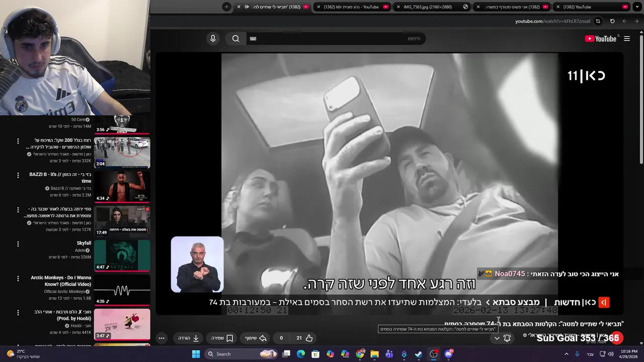Open the Hoobi 'אחרי הלב' thumbnail
644x362 pixels.
click(x=122, y=325)
